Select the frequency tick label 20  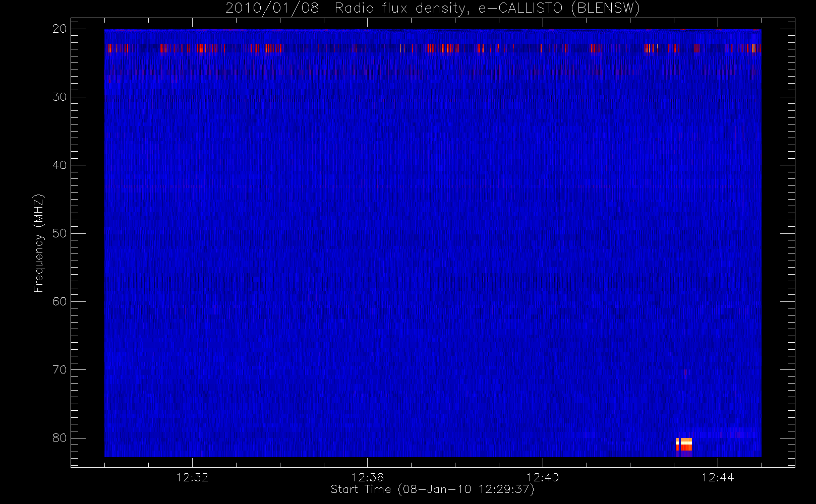click(x=60, y=29)
